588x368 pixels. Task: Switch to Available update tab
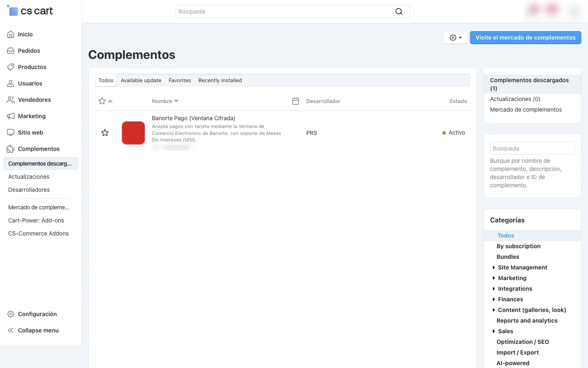pos(141,80)
